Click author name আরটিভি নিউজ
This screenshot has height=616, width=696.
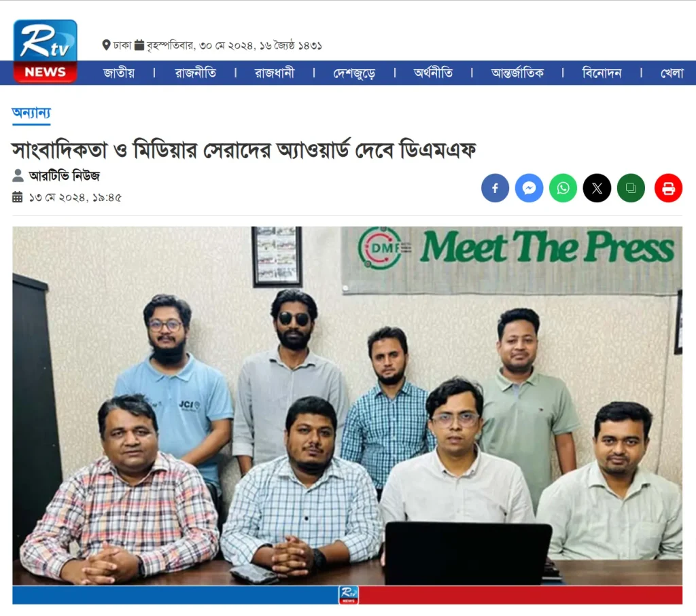point(65,176)
